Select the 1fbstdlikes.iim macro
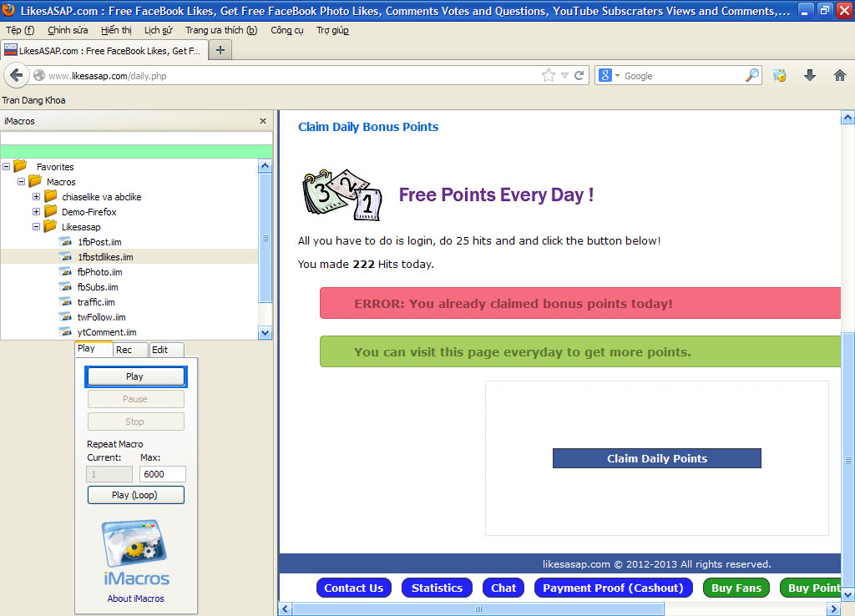Viewport: 855px width, 616px height. pyautogui.click(x=129, y=257)
